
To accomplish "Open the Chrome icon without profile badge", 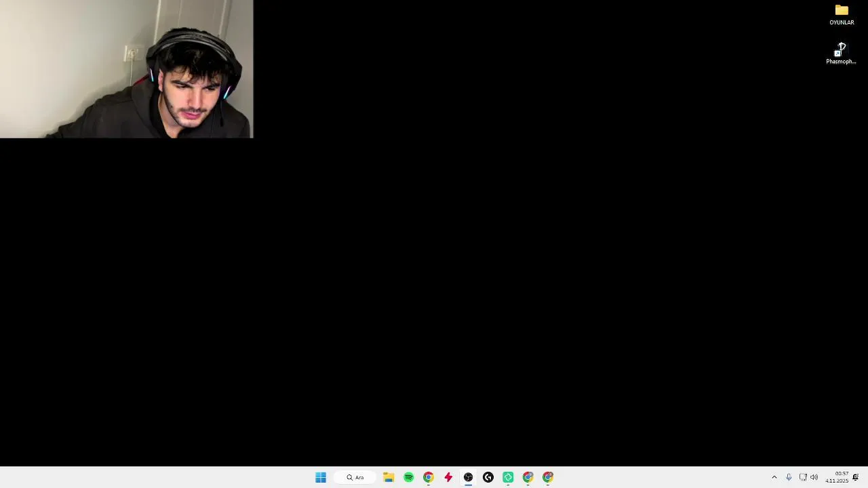I will (429, 477).
